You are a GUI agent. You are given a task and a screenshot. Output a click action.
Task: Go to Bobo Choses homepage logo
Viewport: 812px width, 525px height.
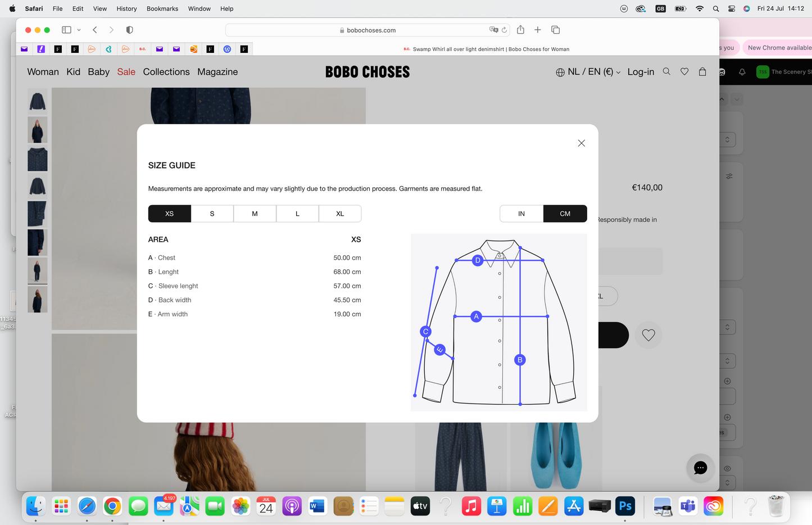click(x=368, y=72)
